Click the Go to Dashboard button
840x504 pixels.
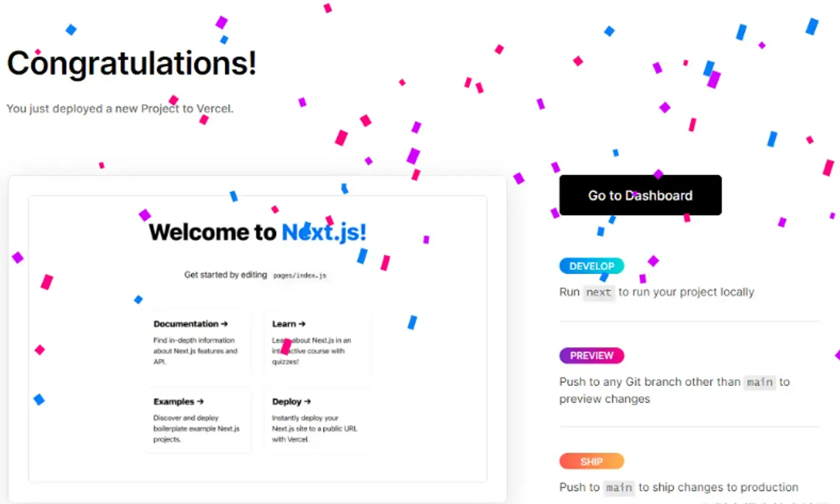pos(640,195)
